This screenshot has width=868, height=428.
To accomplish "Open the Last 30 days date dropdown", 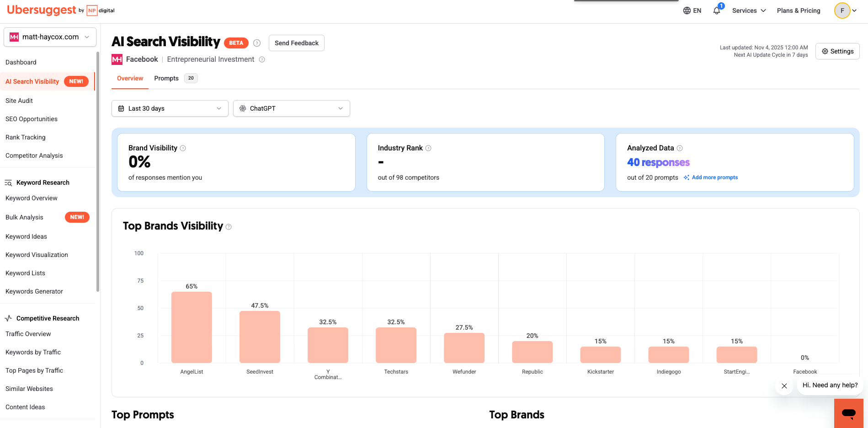I will point(170,108).
